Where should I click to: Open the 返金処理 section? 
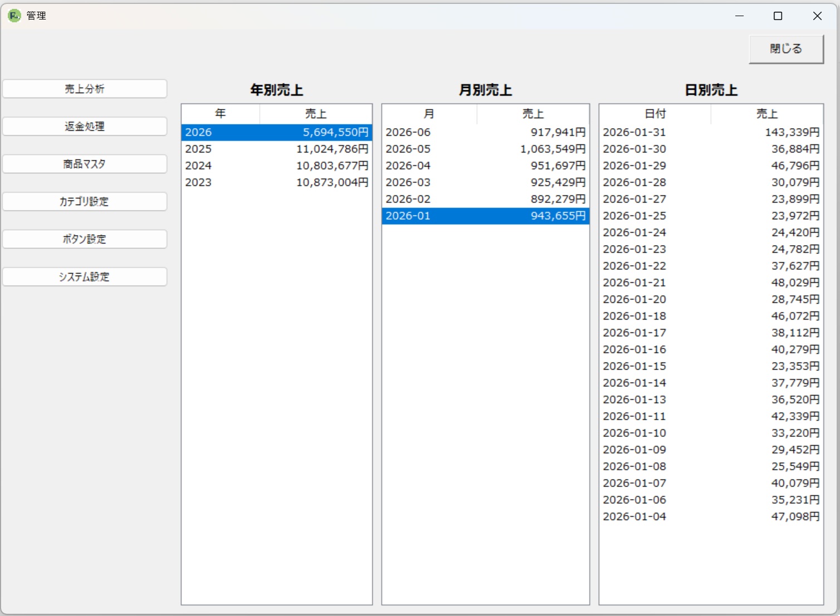pos(85,126)
